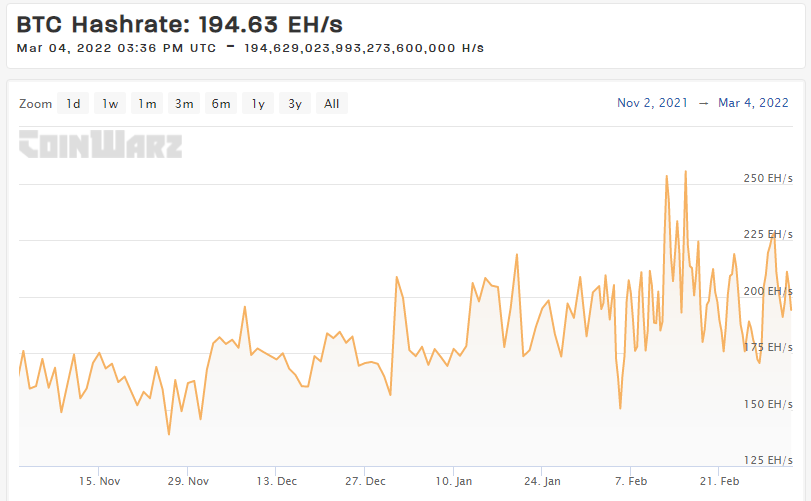The image size is (811, 501).
Task: Click the 225 EH/s axis label
Action: (x=768, y=234)
